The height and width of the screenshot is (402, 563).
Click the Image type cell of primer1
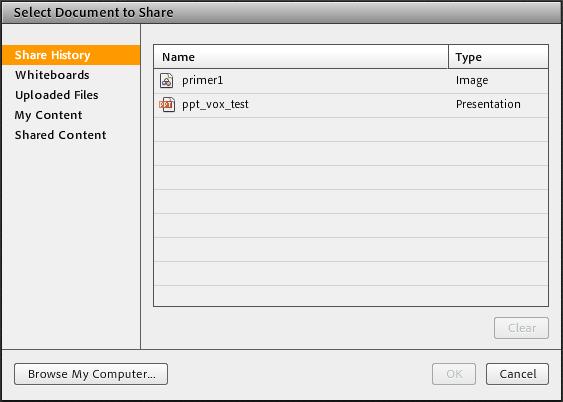pyautogui.click(x=472, y=80)
